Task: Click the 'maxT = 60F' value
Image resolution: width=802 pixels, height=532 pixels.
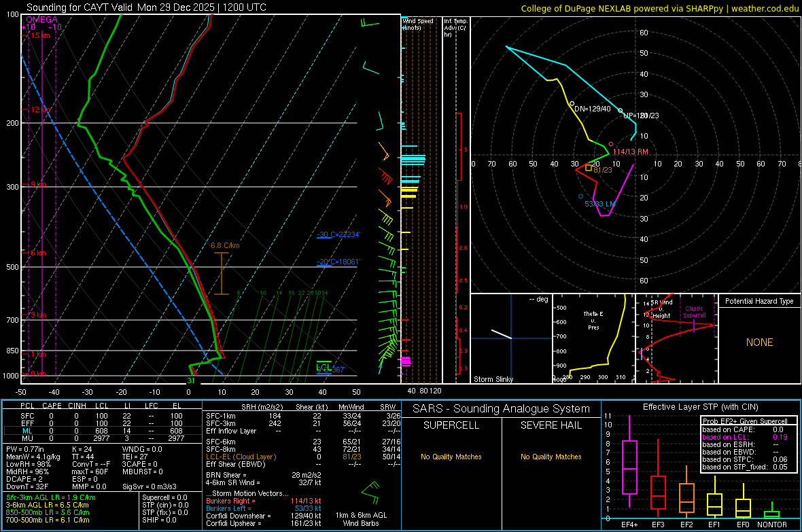Action: (x=90, y=472)
